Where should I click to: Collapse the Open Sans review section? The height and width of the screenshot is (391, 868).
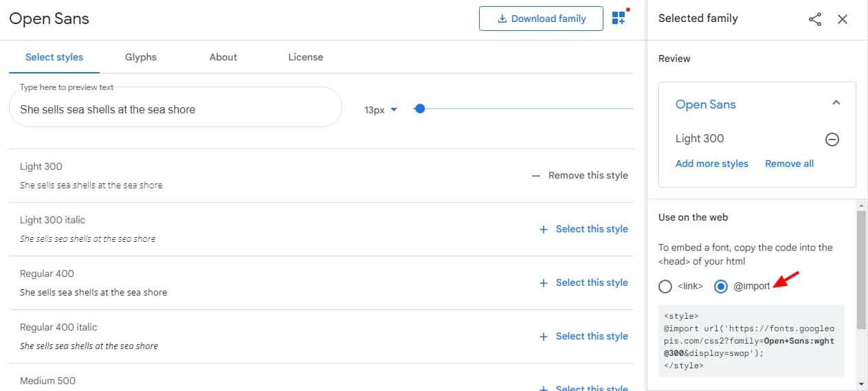[x=836, y=103]
